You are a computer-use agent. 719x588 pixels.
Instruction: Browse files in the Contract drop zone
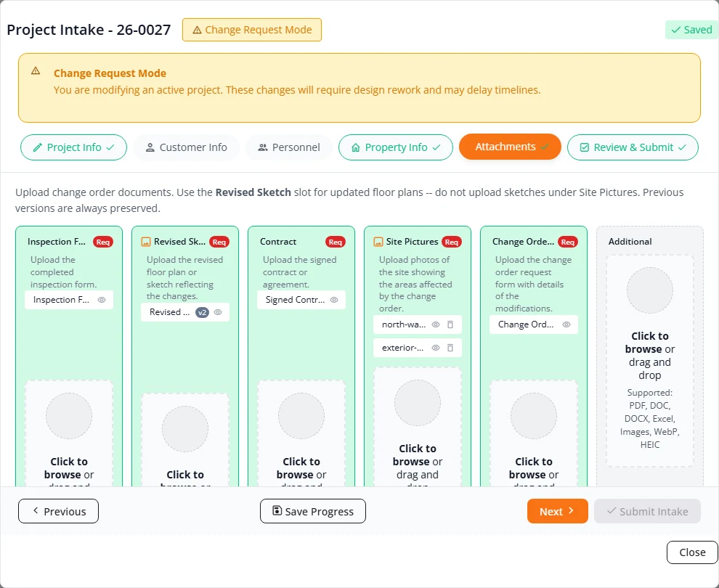click(301, 433)
